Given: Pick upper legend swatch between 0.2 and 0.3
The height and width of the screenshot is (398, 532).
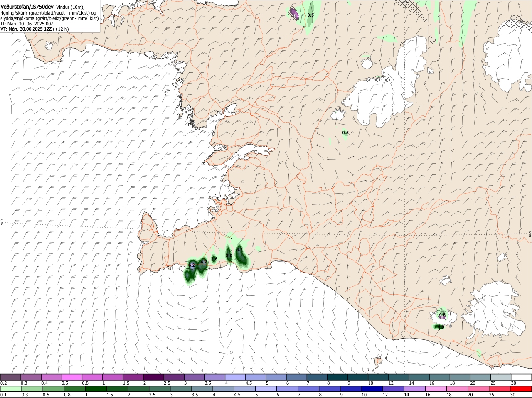Looking at the screenshot, I should tap(11, 377).
